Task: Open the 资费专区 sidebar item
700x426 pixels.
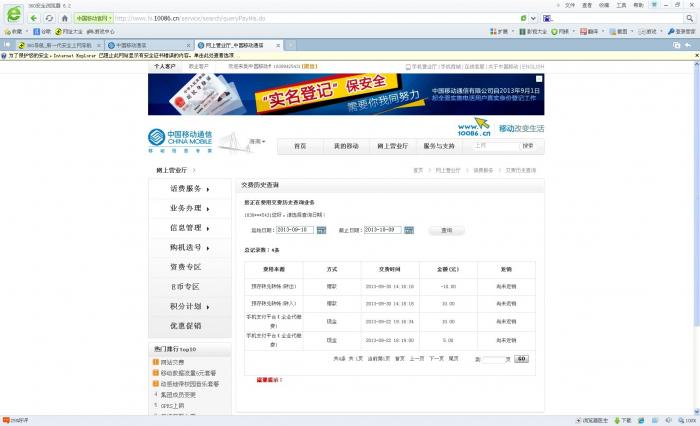Action: tap(190, 267)
